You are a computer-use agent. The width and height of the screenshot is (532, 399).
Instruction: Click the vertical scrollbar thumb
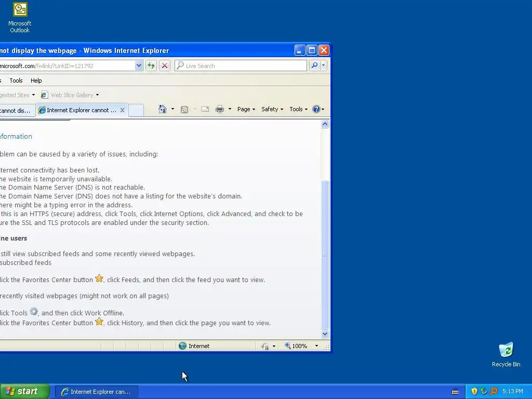325,255
